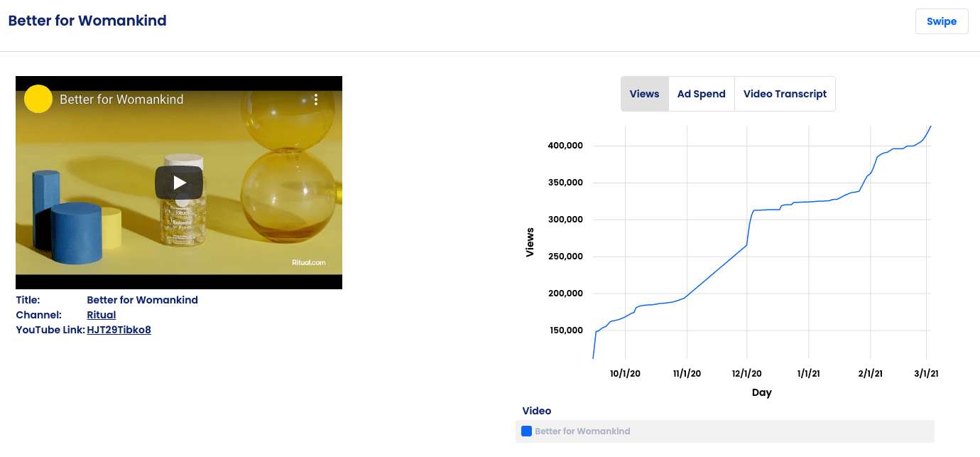
Task: Click the YouTube Link: field label
Action: pyautogui.click(x=50, y=330)
